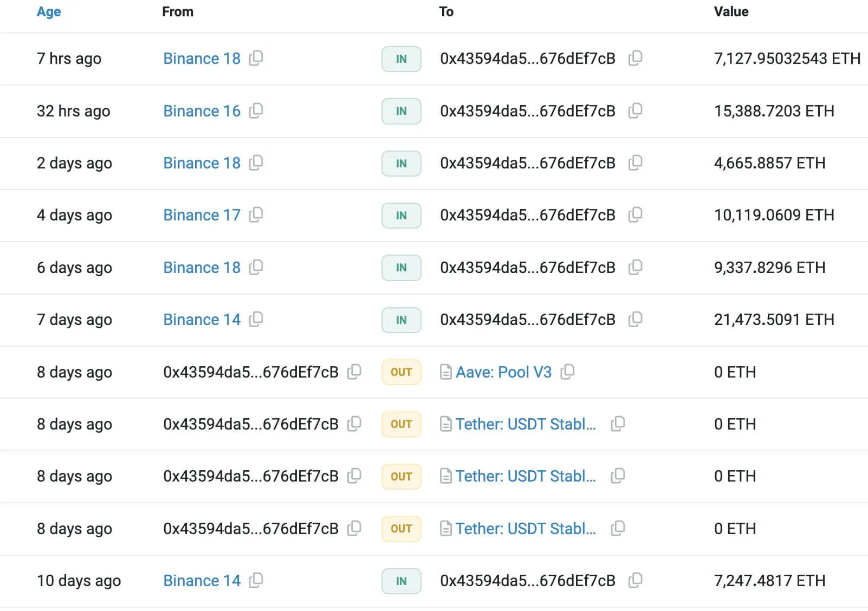This screenshot has width=868, height=611.
Task: Click contract icon beside Aave: Pool V3
Action: [445, 372]
